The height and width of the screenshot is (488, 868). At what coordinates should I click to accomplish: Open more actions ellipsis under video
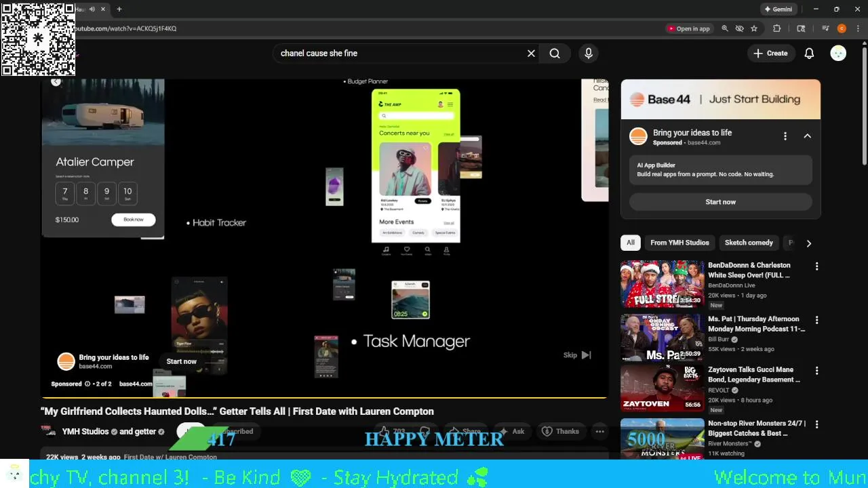(599, 432)
